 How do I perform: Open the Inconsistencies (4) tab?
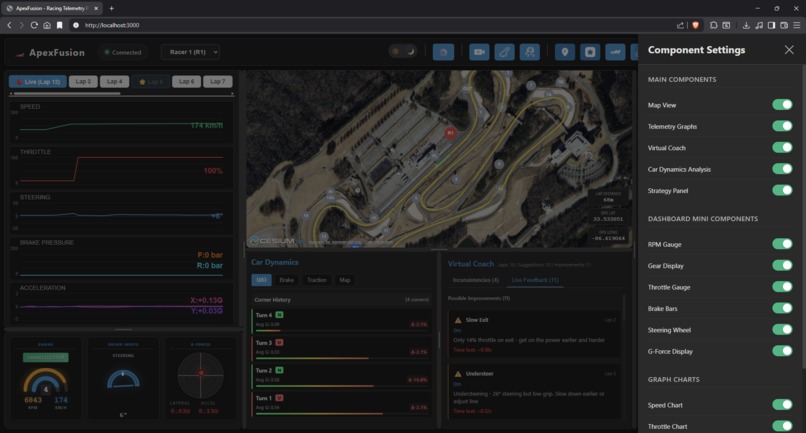tap(475, 280)
